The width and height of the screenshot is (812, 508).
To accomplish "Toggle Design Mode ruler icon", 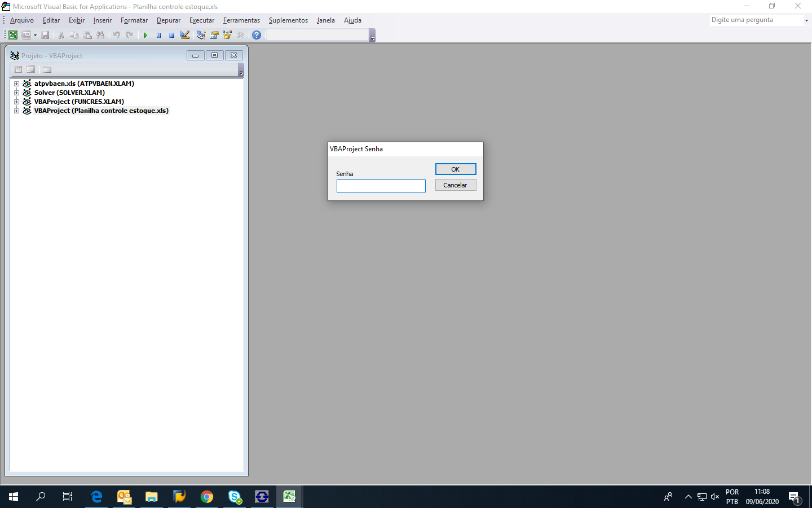I will (x=185, y=35).
